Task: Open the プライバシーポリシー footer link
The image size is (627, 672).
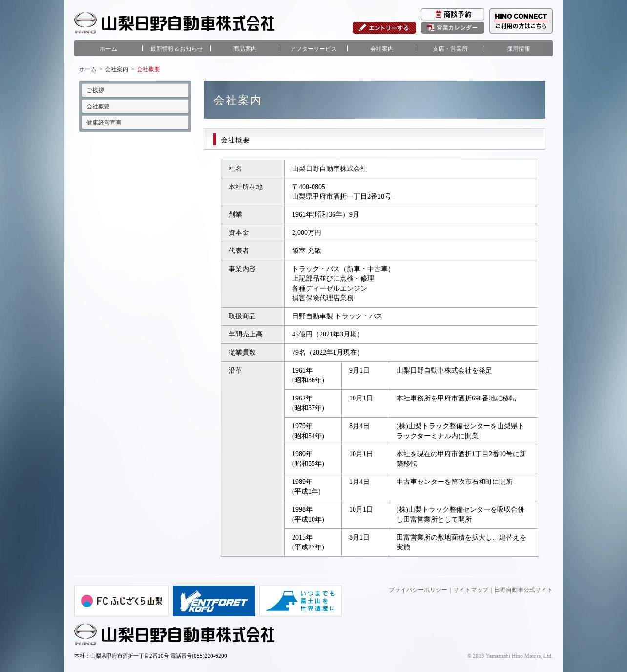Action: (x=418, y=590)
